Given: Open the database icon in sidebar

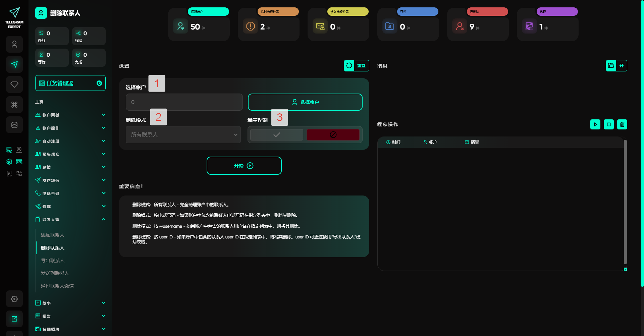Looking at the screenshot, I should coord(14,125).
